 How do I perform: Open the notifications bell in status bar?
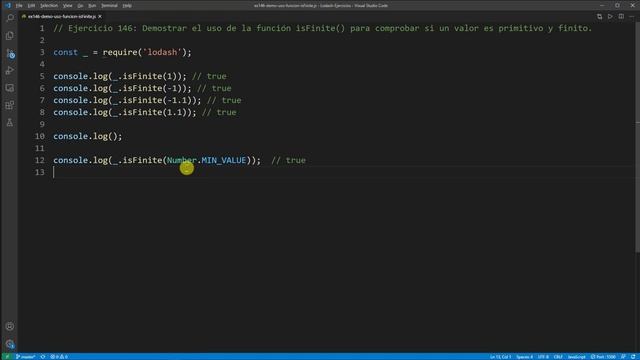(x=633, y=357)
